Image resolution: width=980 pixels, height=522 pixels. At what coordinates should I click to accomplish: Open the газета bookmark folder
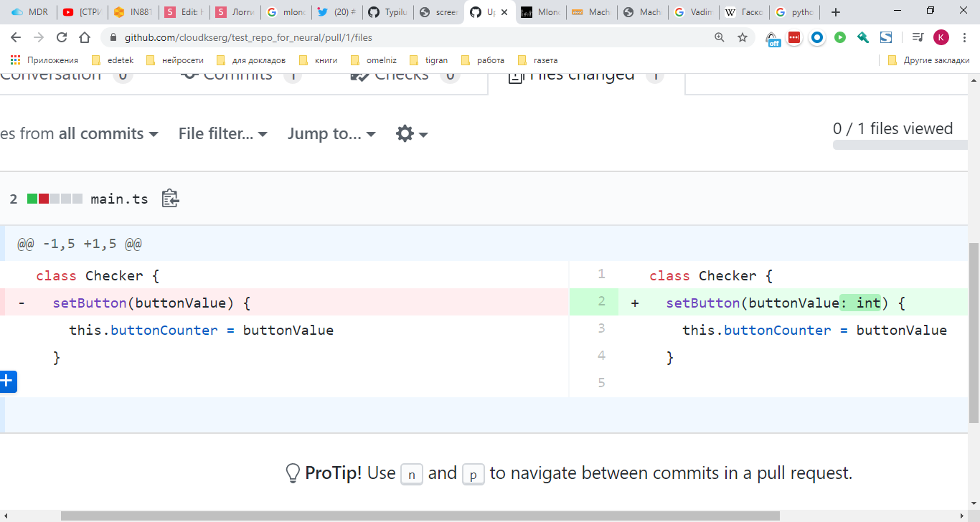537,60
